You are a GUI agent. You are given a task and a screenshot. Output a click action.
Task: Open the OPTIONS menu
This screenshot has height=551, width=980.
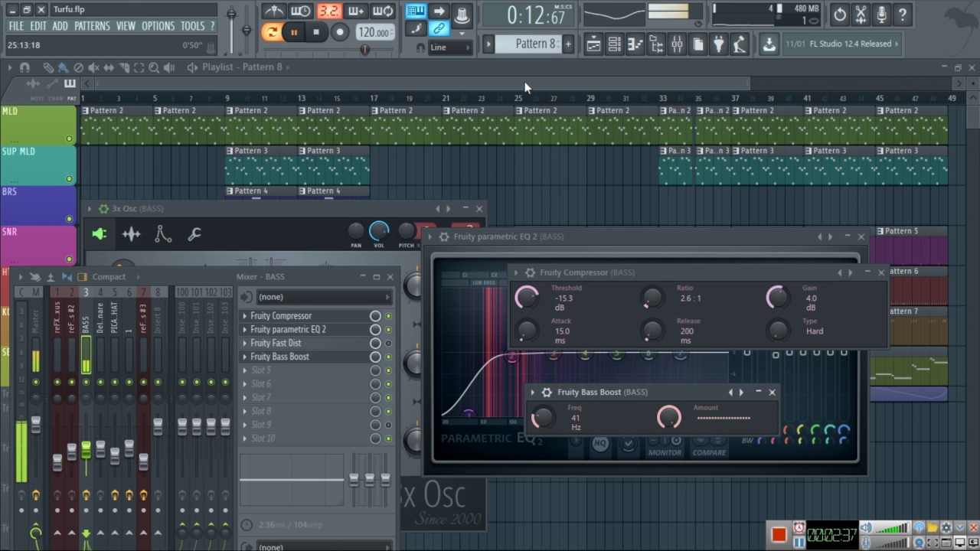158,26
